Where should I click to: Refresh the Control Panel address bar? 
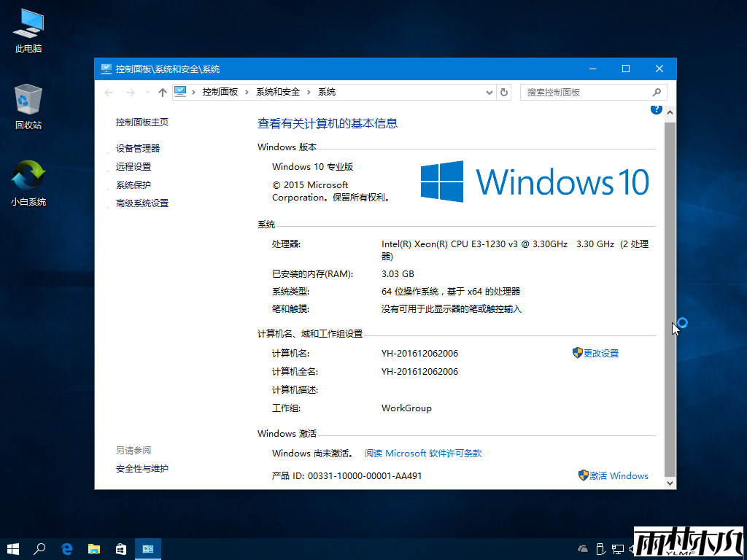504,93
